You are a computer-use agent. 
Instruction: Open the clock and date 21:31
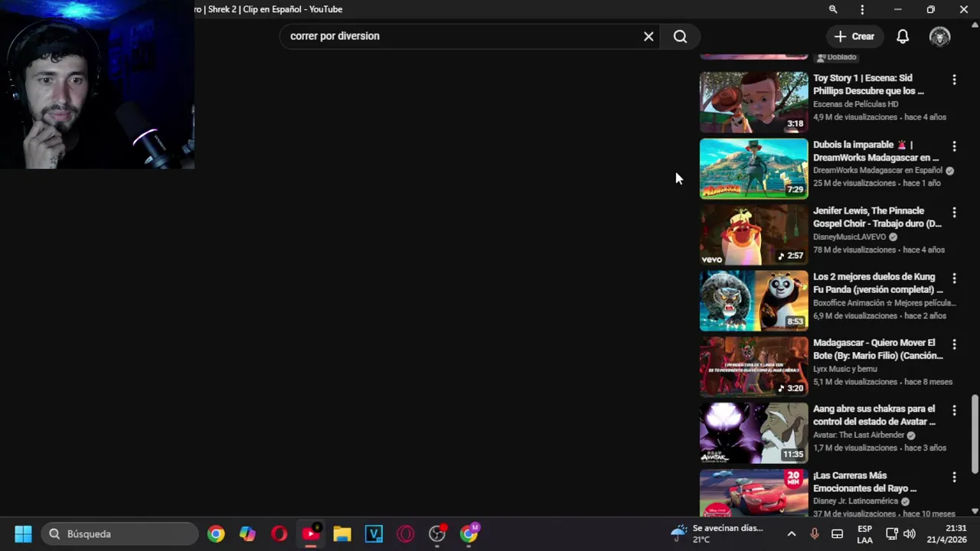(x=946, y=534)
